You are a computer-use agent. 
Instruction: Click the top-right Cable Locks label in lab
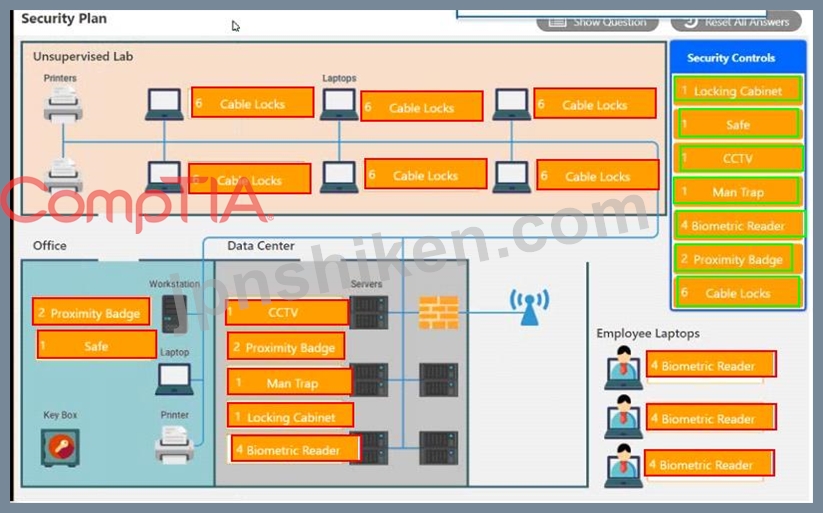tap(595, 104)
